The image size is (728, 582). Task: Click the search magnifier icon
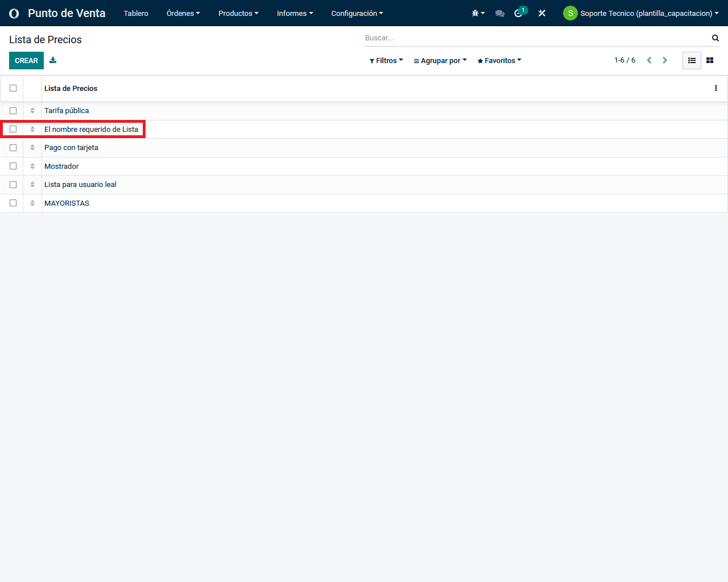(715, 38)
